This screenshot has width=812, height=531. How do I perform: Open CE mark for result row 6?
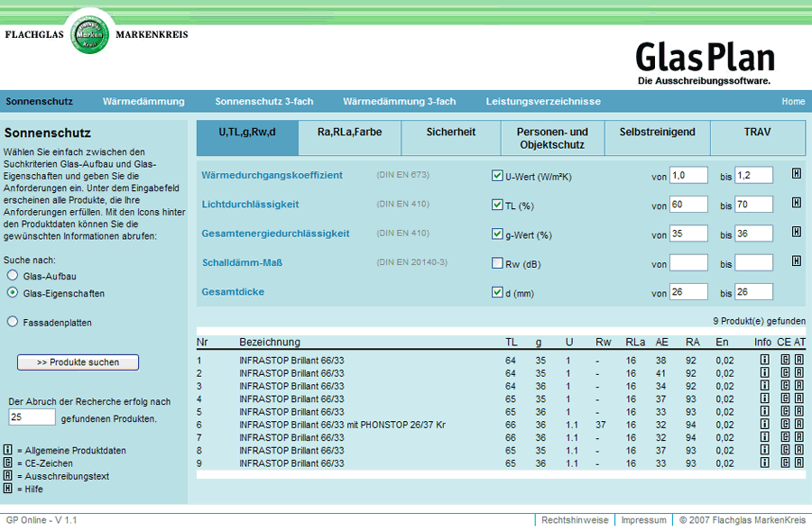pyautogui.click(x=786, y=425)
